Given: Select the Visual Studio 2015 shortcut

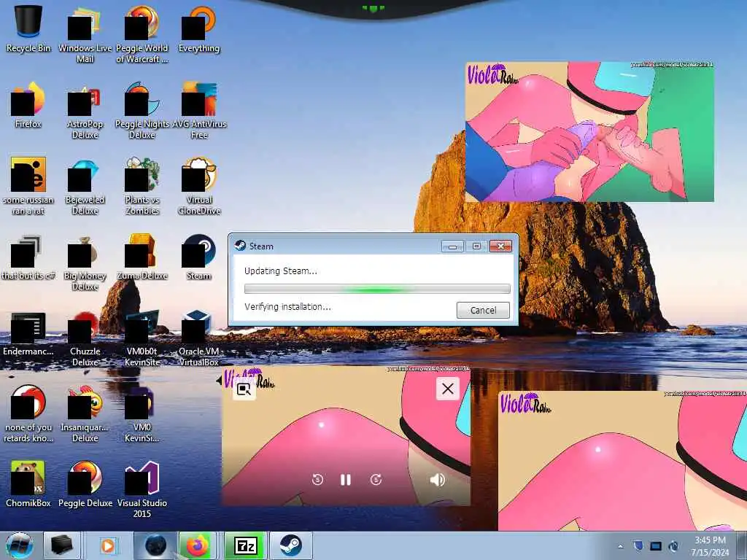Looking at the screenshot, I should coord(142,489).
